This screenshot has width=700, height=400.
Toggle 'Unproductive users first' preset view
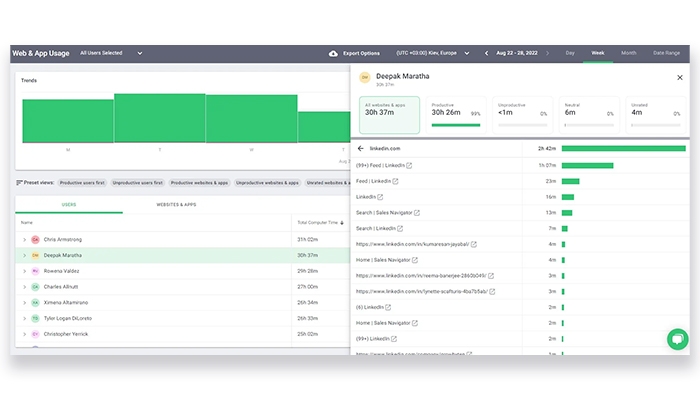coord(139,183)
